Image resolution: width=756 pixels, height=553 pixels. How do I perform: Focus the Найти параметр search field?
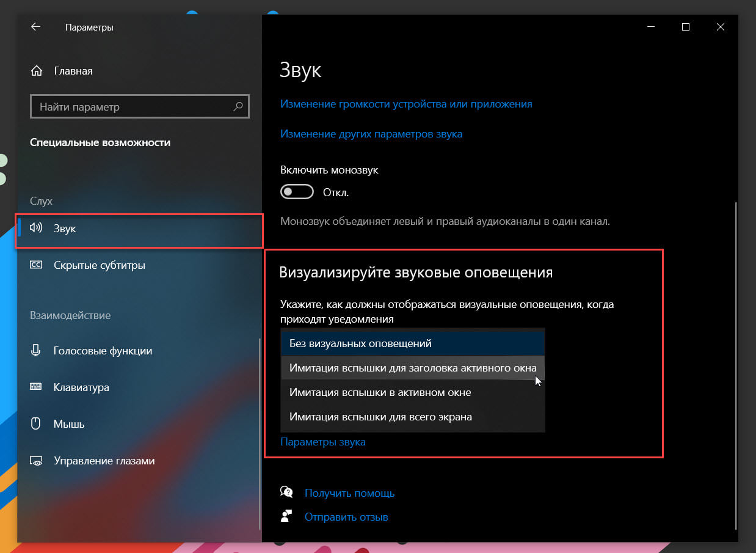pos(140,107)
